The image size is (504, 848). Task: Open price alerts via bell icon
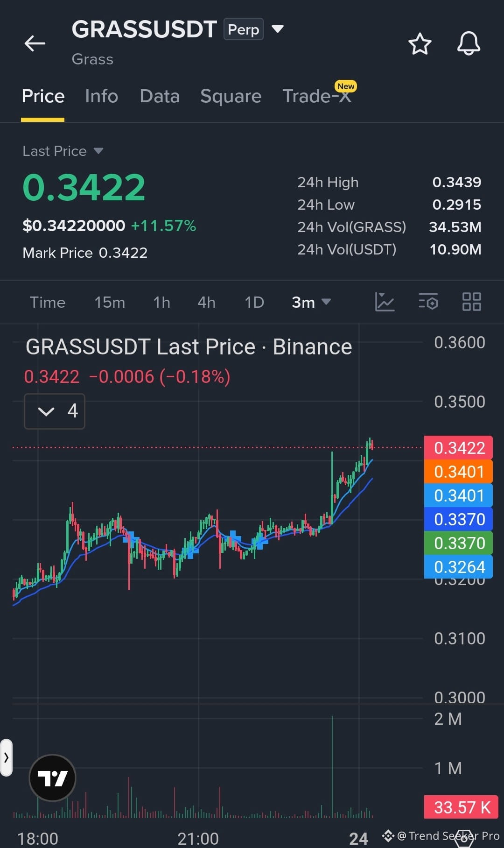point(469,44)
